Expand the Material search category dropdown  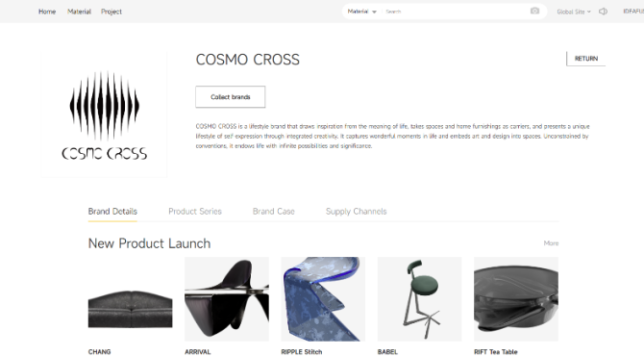click(361, 12)
